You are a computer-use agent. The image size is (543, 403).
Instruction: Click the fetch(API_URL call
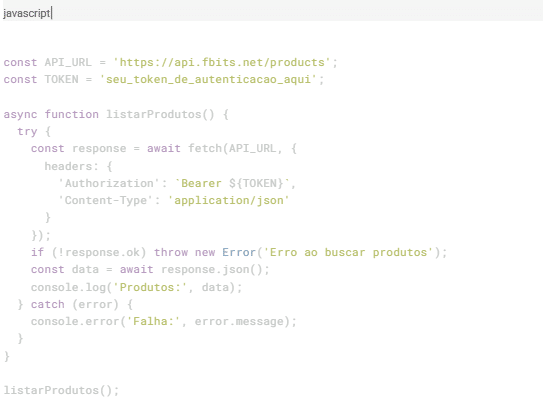click(232, 149)
